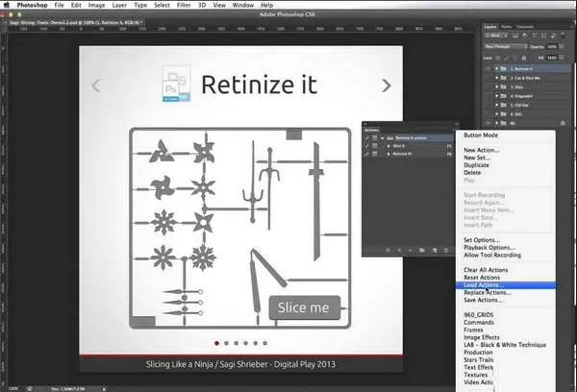Click the play selection icon in Actions panel
The width and height of the screenshot is (577, 392).
[x=411, y=250]
